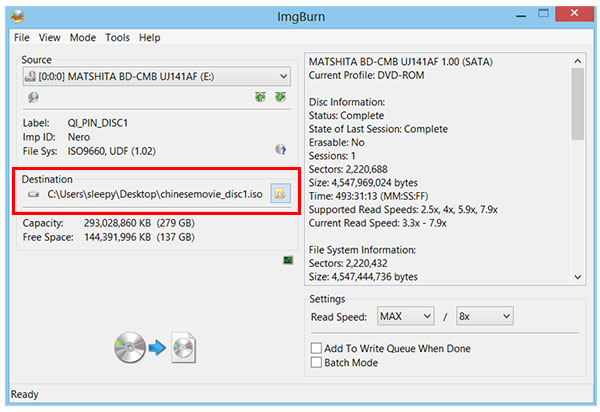Viewport: 600px width, 412px height.
Task: Click the second green drive tray icon
Action: [281, 97]
